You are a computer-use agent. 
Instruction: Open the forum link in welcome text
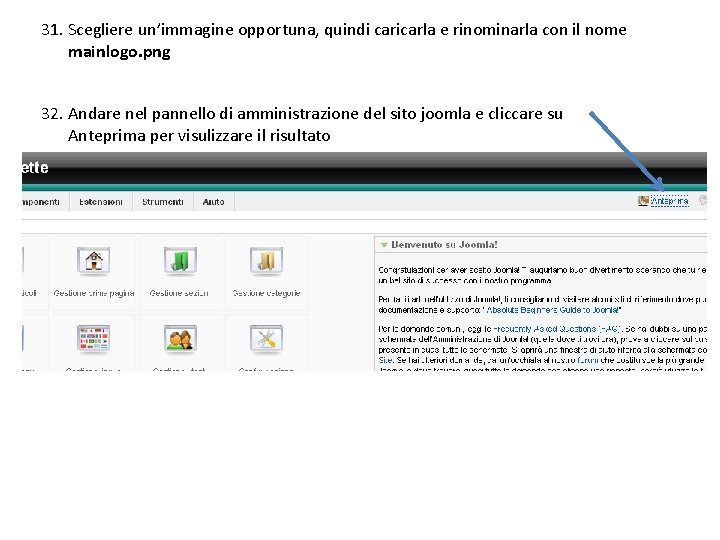click(x=588, y=360)
